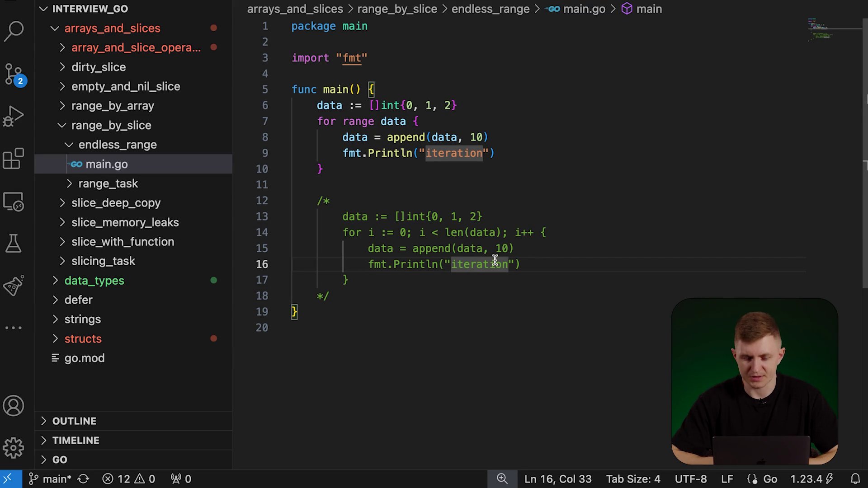The width and height of the screenshot is (868, 488).
Task: Click the lightning bolt next to Go version
Action: pyautogui.click(x=830, y=479)
